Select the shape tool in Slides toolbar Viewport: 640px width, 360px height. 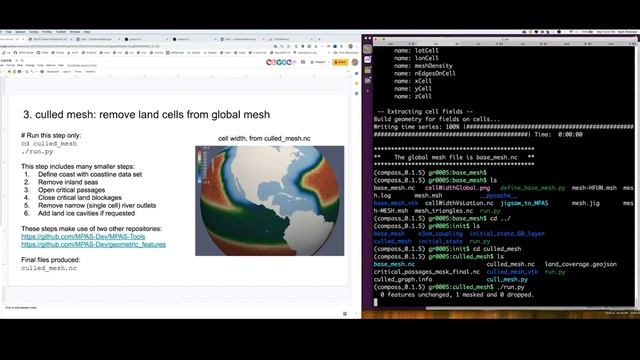pos(27,71)
